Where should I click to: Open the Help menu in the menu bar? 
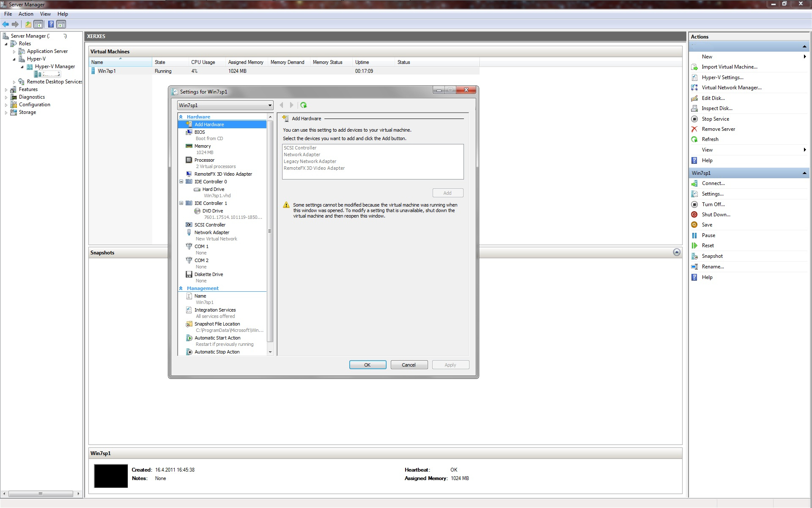point(63,14)
